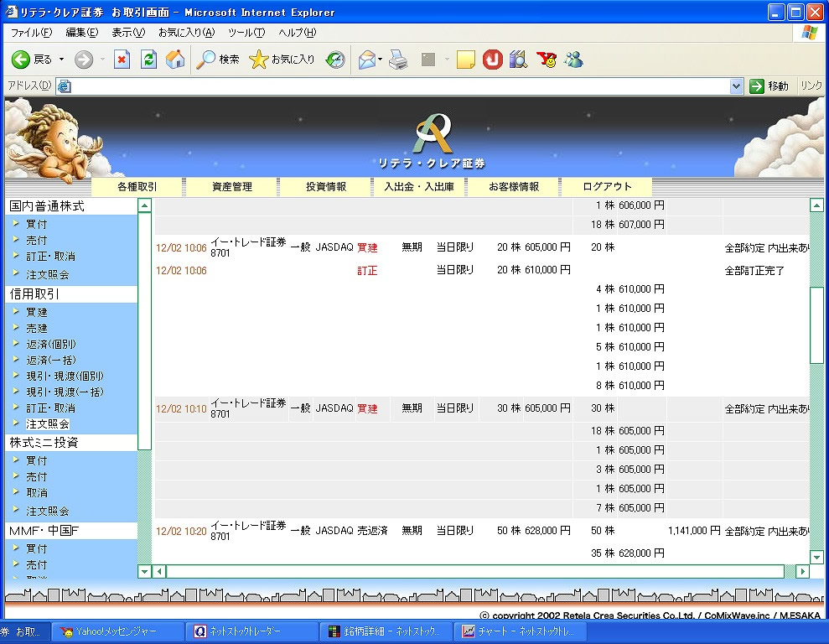Open the Mail button dropdown arrow
The image size is (829, 644).
(381, 60)
